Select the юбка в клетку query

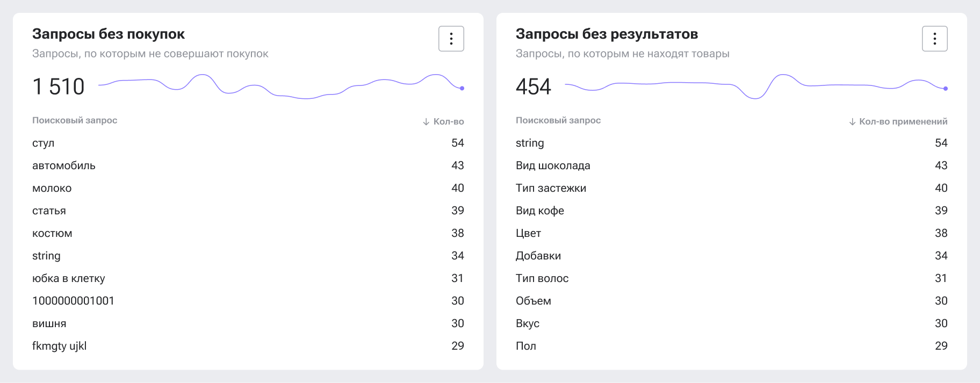(69, 279)
